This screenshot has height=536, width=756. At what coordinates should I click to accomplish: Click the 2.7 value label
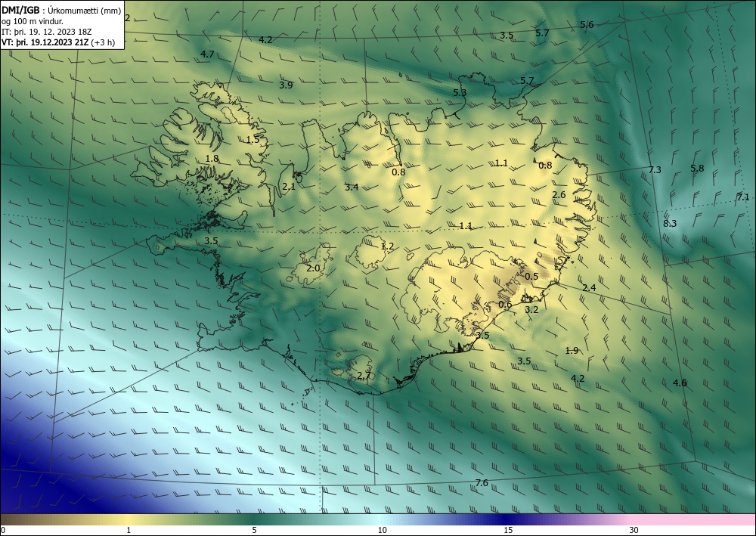point(364,376)
